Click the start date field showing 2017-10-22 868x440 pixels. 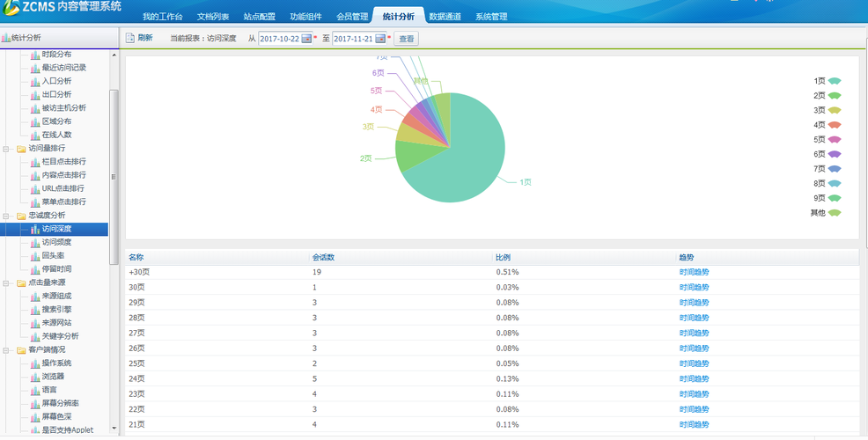(x=279, y=39)
